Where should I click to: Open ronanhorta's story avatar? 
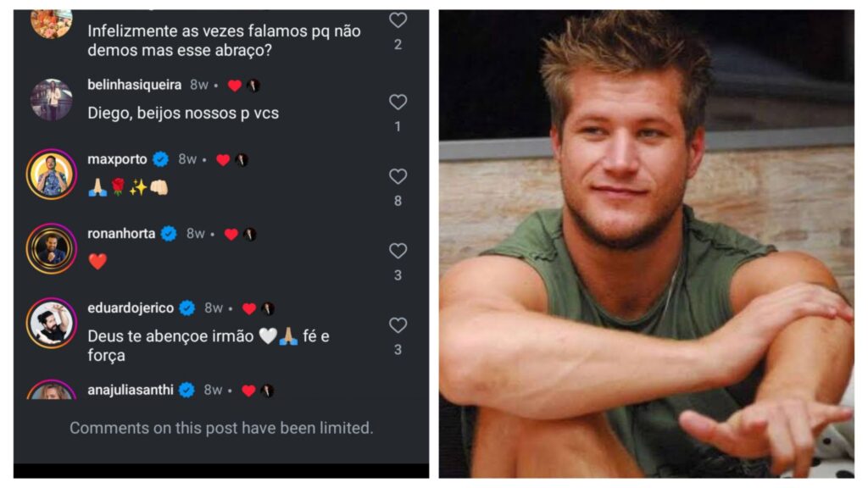pyautogui.click(x=52, y=248)
